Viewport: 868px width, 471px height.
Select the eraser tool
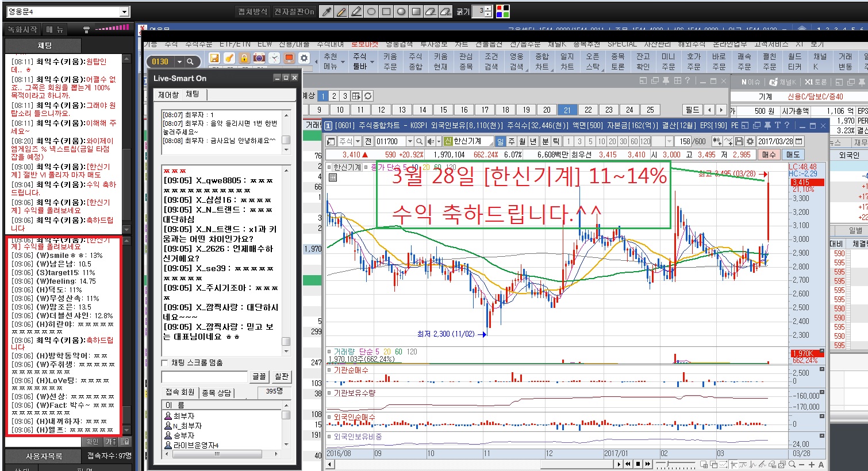(x=431, y=11)
